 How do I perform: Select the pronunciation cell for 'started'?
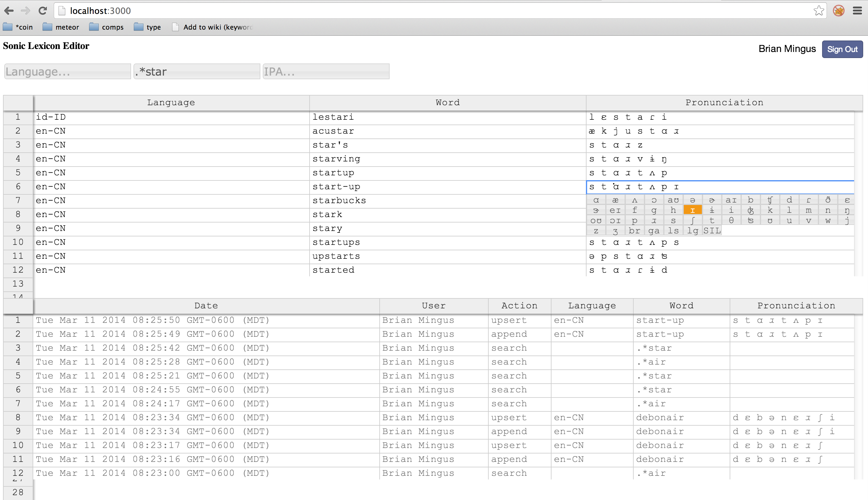pos(720,270)
